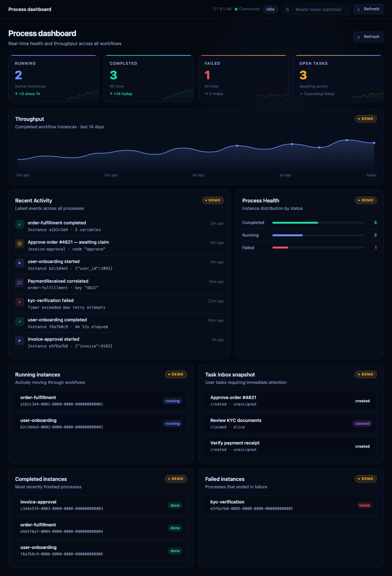This screenshot has height=576, width=392.
Task: Click the Running card sparkline chart
Action: pos(83,95)
